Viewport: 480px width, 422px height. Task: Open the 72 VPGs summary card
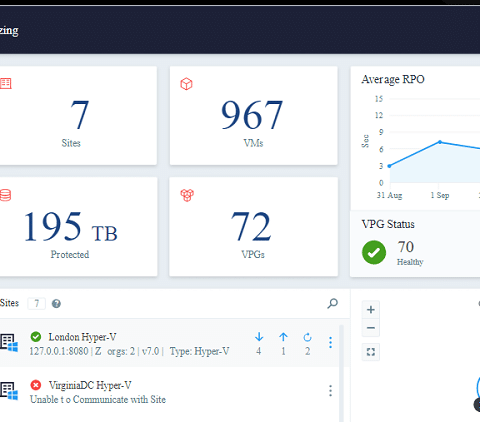(x=254, y=227)
